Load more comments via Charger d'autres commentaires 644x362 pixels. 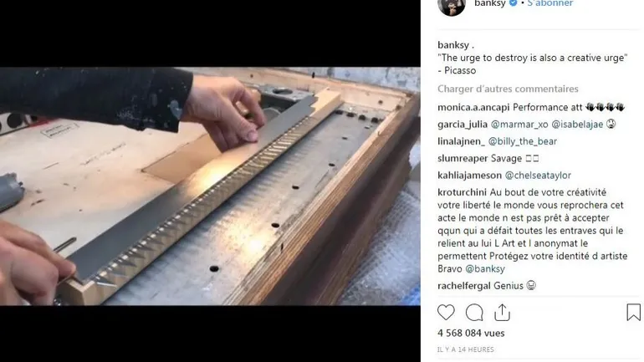coord(508,89)
